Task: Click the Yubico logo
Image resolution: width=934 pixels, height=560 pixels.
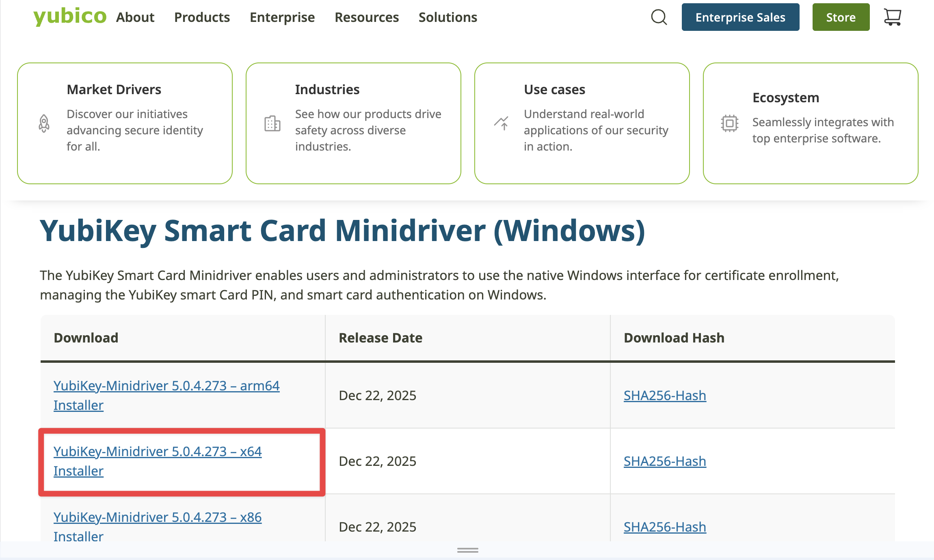Action: pyautogui.click(x=70, y=17)
